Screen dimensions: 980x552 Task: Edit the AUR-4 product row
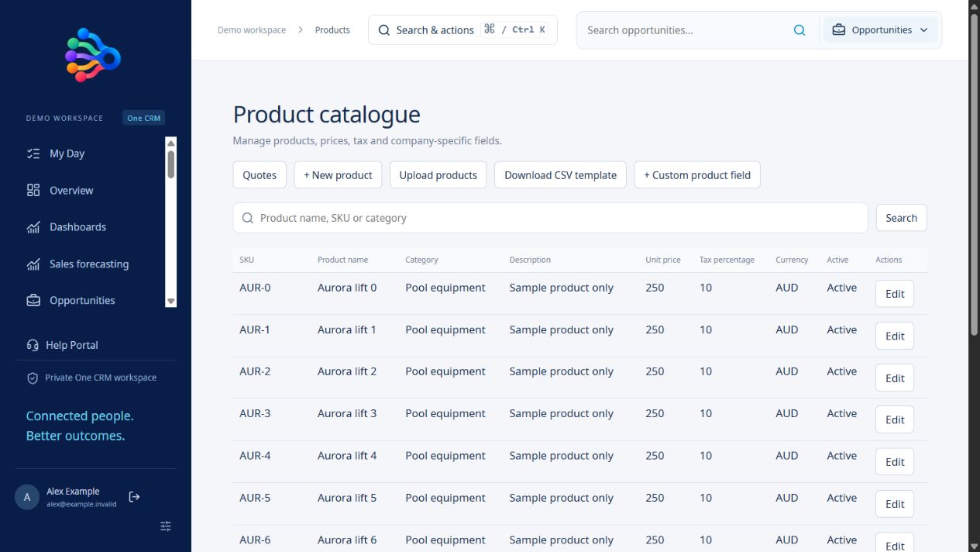(x=895, y=462)
